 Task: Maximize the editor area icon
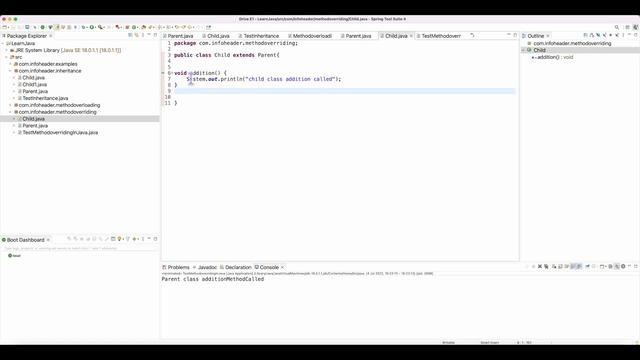coord(515,36)
